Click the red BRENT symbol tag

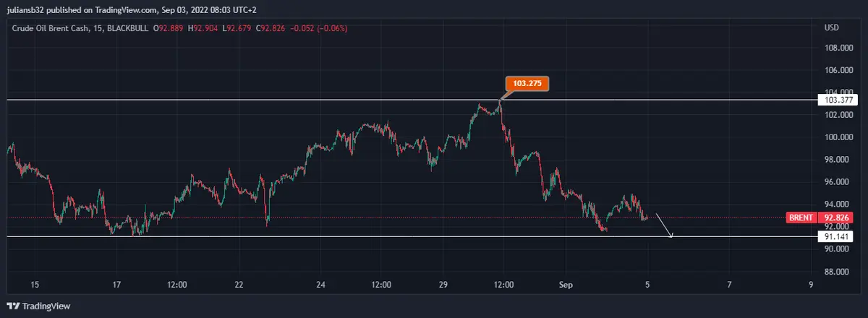coord(801,218)
